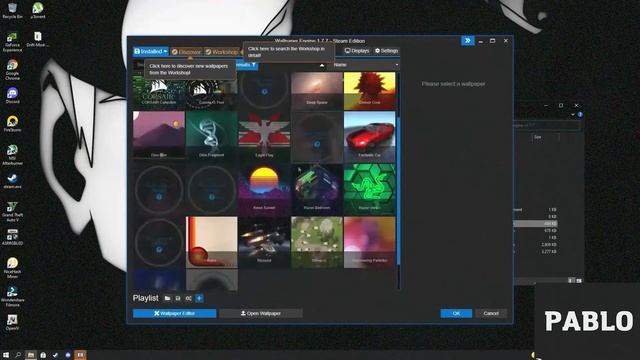This screenshot has height=360, width=640.
Task: Open Wallpaper Engine Settings
Action: point(386,51)
